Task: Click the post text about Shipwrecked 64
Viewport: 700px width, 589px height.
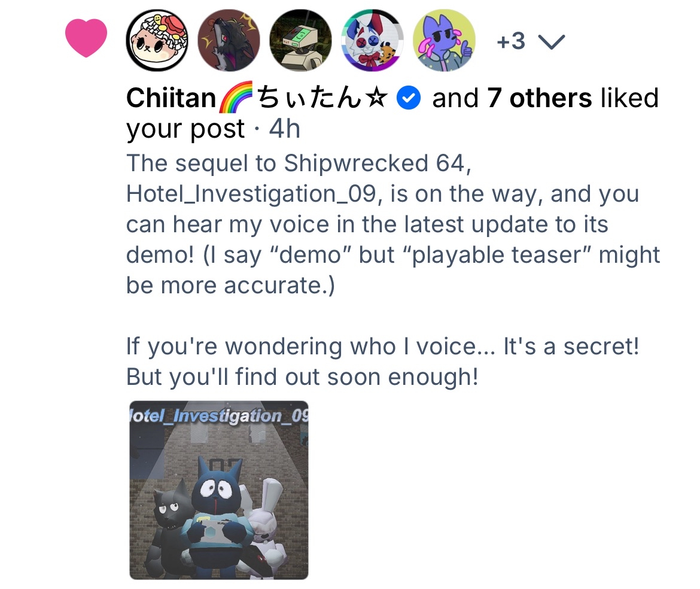Action: click(393, 224)
